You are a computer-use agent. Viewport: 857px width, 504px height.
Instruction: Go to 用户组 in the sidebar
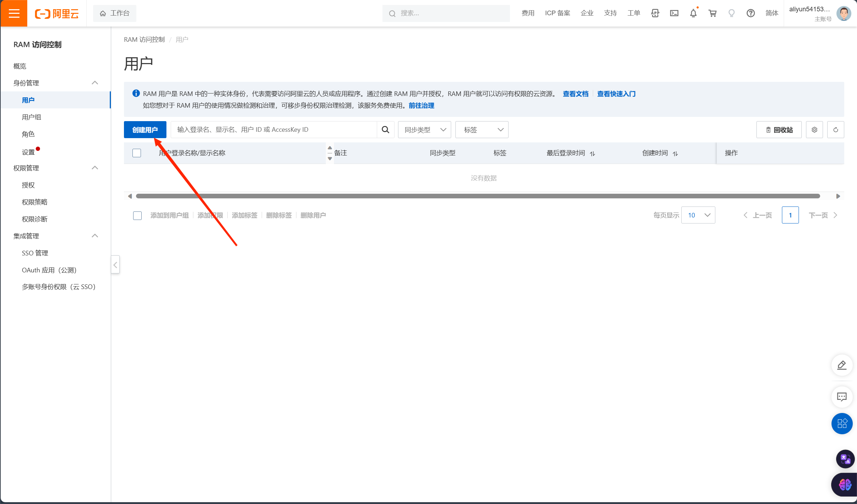32,117
